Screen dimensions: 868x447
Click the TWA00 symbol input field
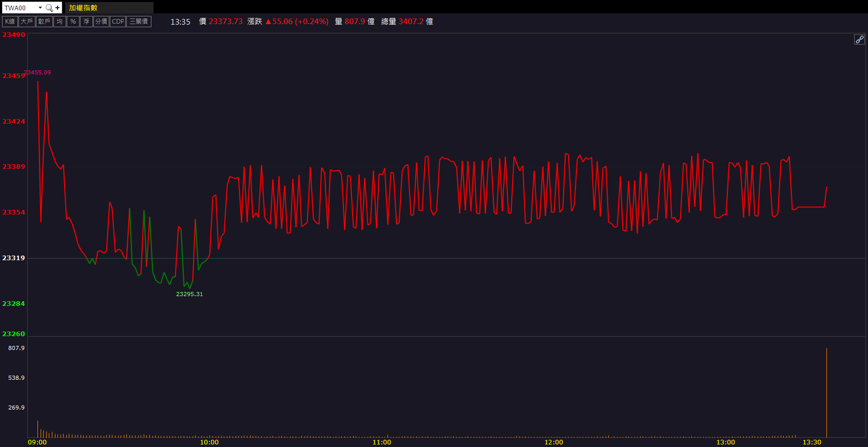coord(20,8)
